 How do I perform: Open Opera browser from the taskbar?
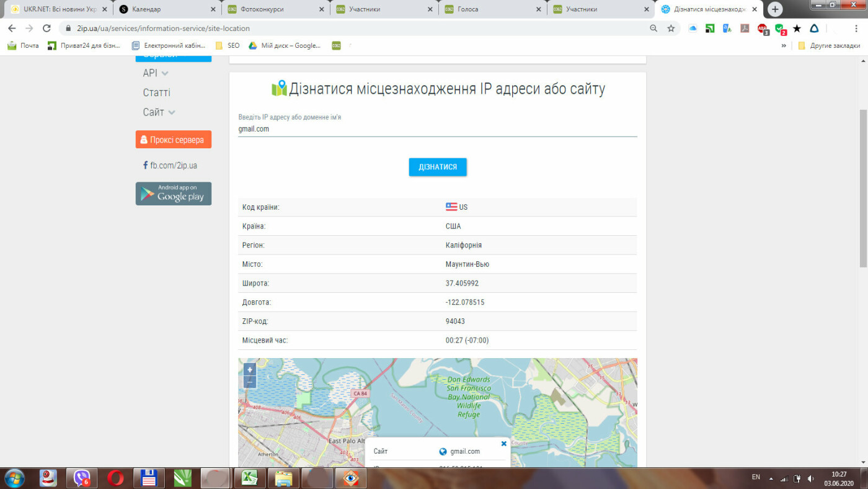(x=115, y=478)
